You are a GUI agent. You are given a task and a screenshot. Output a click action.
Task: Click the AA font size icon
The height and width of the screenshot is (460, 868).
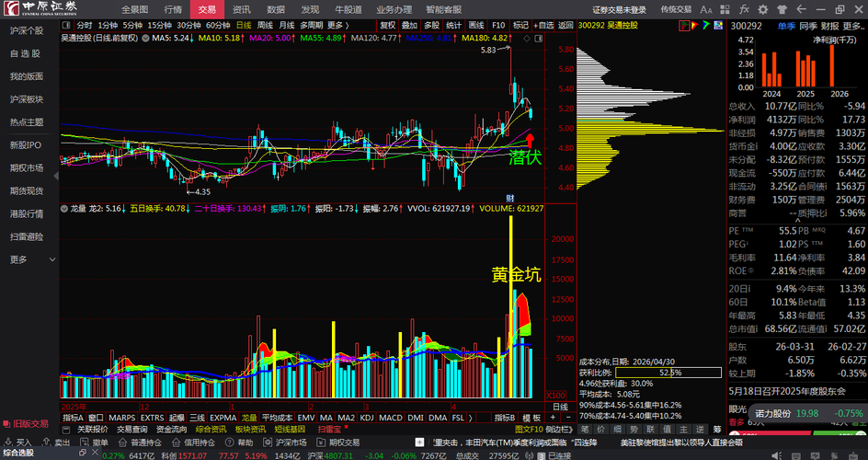(706, 9)
